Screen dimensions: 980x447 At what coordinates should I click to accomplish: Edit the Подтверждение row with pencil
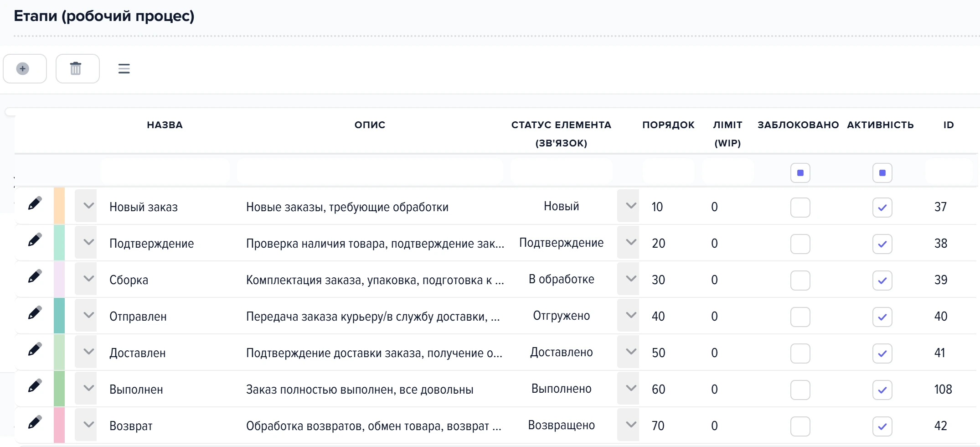click(35, 240)
